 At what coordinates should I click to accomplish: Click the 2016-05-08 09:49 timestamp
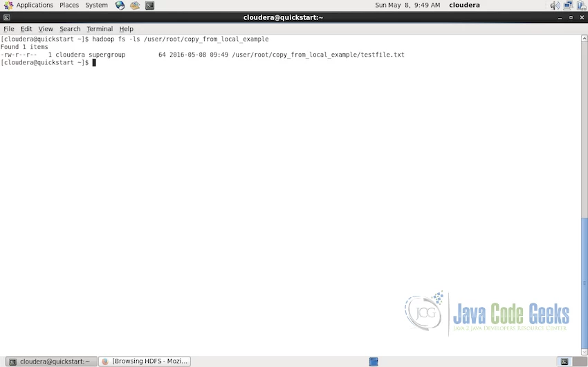[x=199, y=55]
